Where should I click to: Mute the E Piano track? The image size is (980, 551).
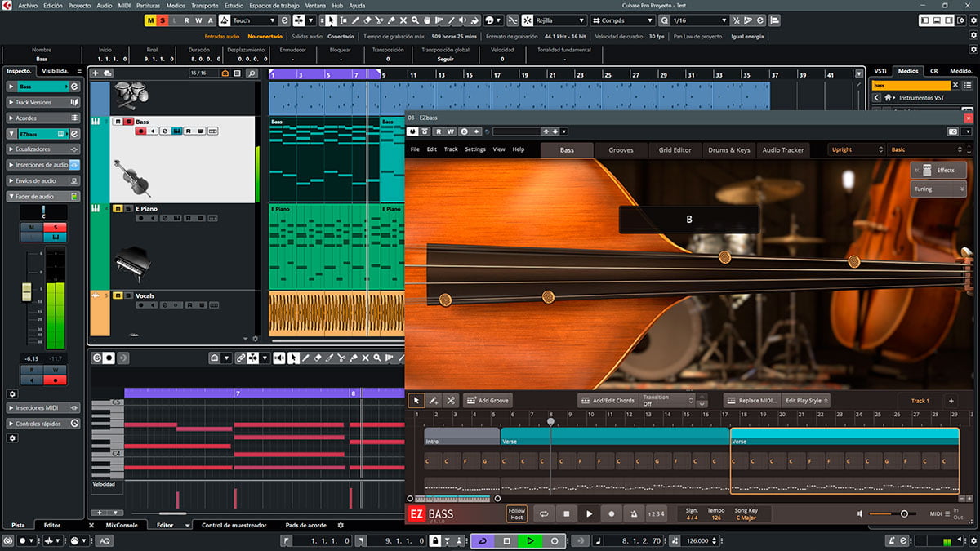coord(118,209)
